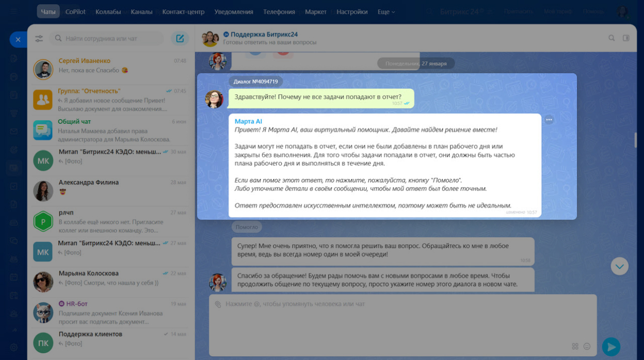Switch to the Контакт-центр tab
The image size is (644, 360).
183,12
